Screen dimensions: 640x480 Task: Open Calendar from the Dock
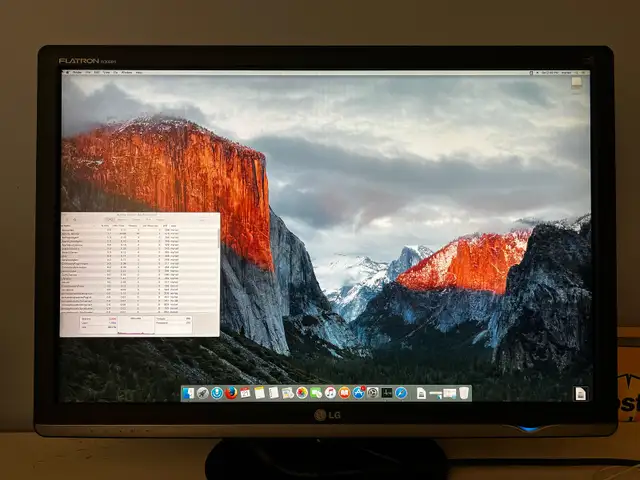[x=245, y=393]
